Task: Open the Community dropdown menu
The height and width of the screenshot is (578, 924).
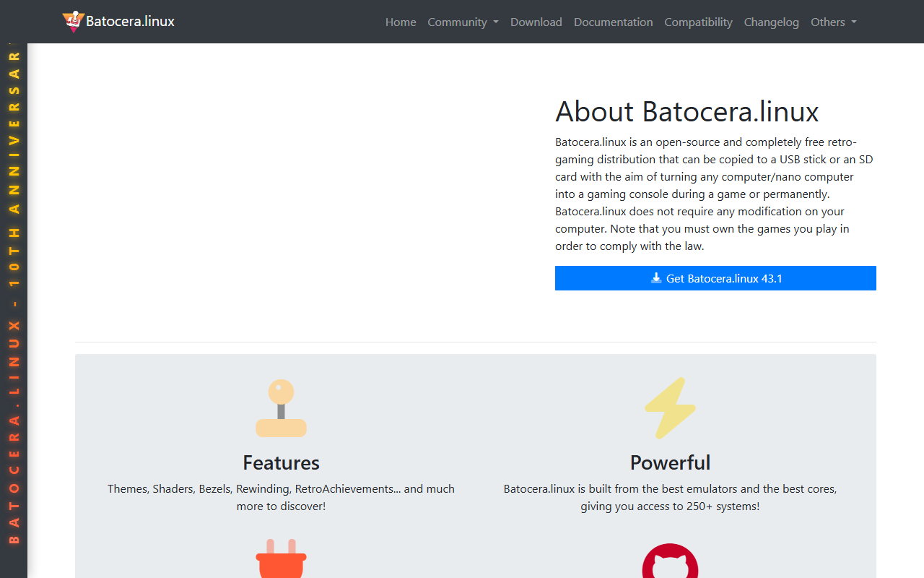Action: (x=463, y=22)
